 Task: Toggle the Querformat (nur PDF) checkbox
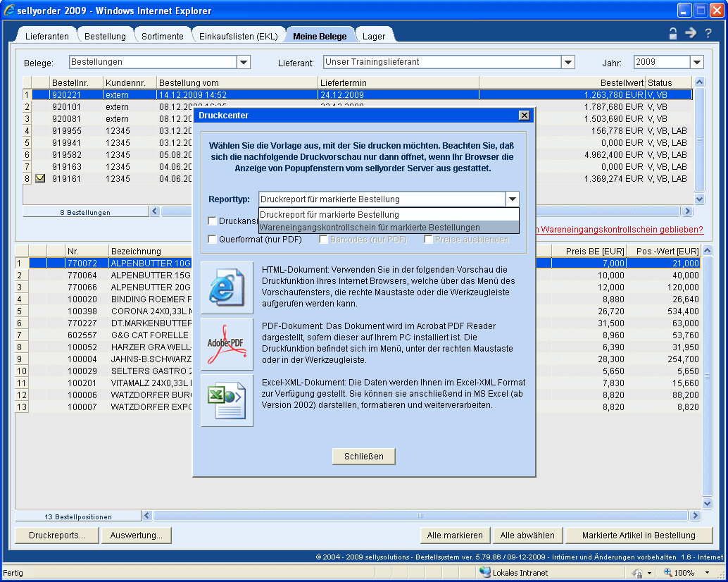coord(213,240)
